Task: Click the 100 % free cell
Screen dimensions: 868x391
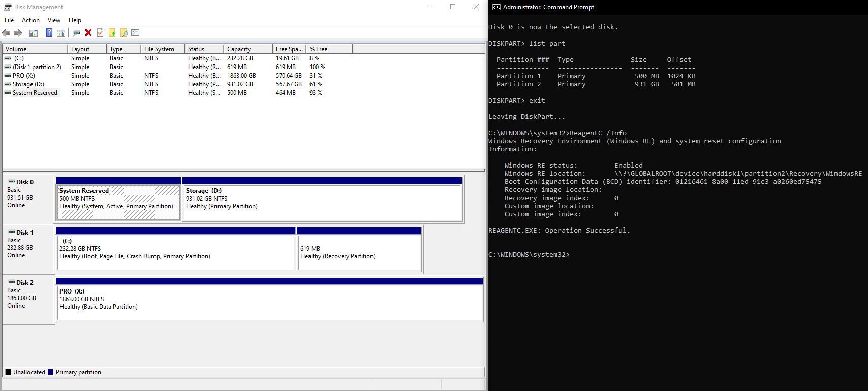Action: pos(317,67)
